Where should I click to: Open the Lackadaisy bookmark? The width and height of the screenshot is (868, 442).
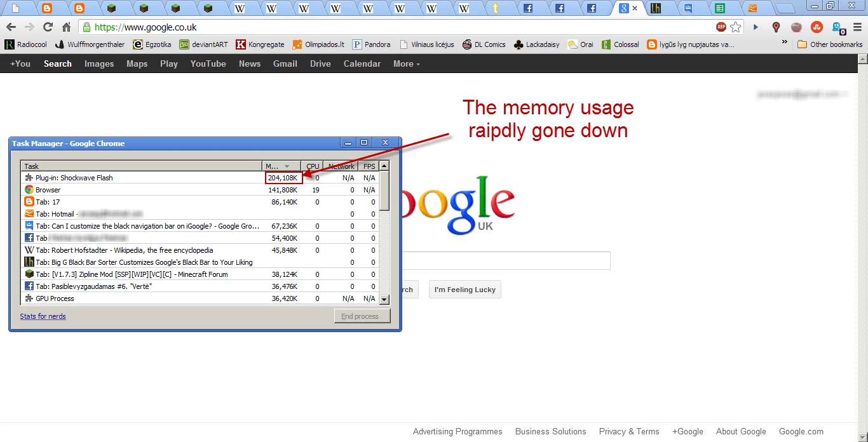[x=536, y=44]
